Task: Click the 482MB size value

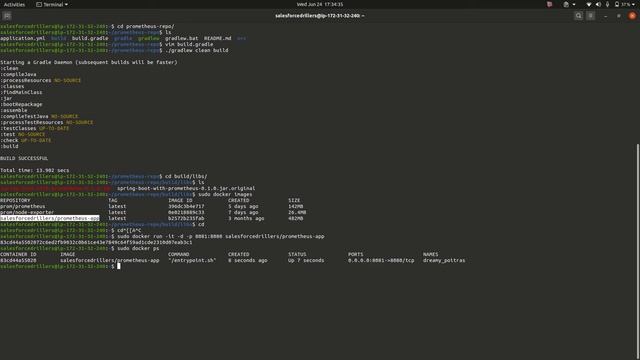Action: [296, 218]
